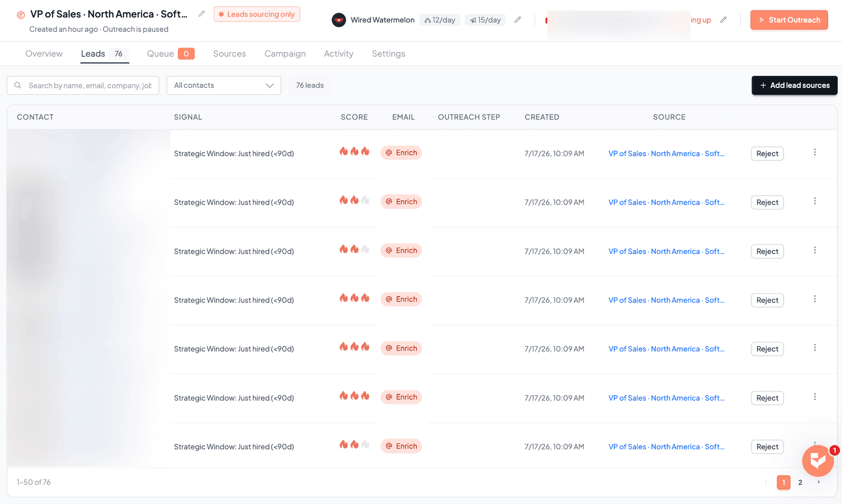Open kebab menu in third lead row
The image size is (842, 504).
(815, 250)
